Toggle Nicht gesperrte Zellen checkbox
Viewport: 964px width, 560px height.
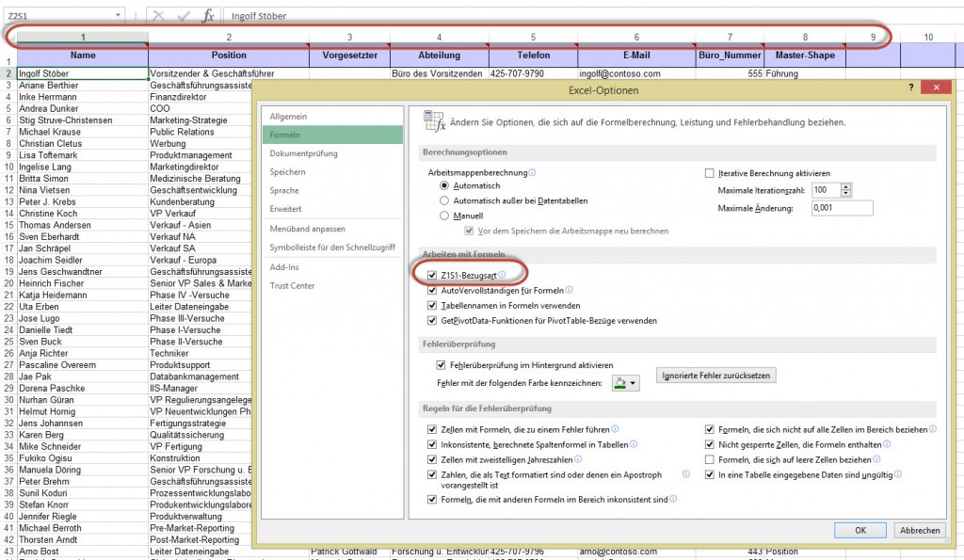[x=710, y=444]
